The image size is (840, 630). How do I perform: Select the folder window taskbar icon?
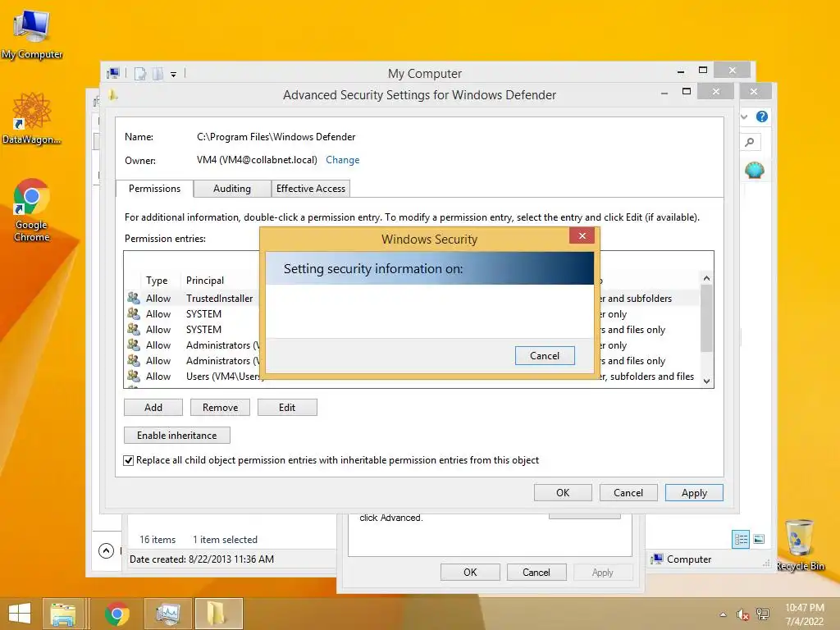point(218,614)
